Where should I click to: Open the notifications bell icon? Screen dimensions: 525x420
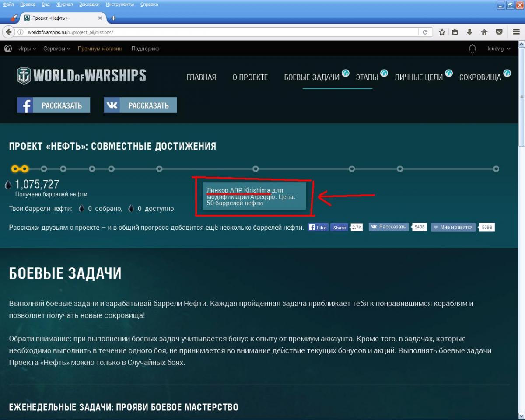472,49
